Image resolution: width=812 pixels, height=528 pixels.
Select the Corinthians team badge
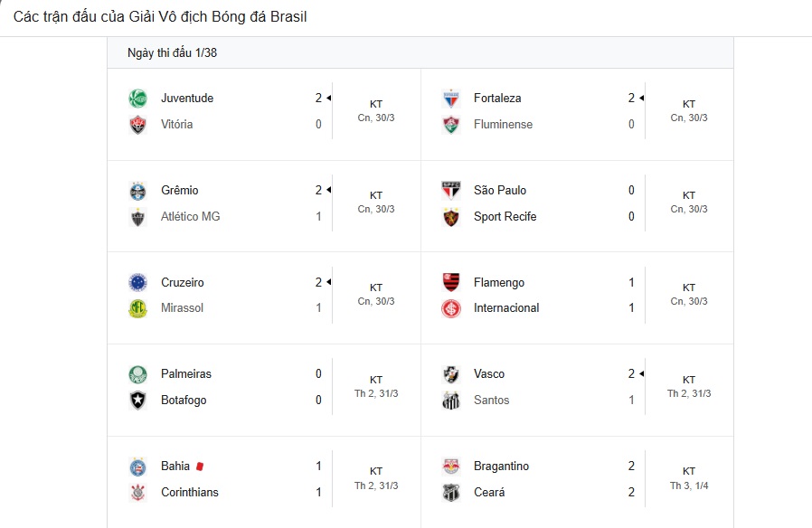[137, 492]
